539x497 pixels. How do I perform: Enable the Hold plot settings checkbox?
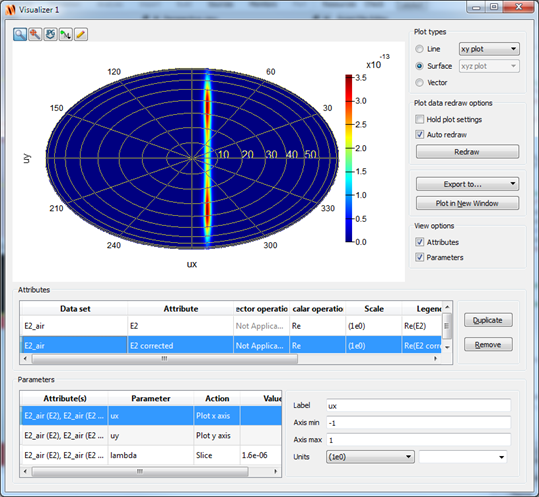(419, 119)
